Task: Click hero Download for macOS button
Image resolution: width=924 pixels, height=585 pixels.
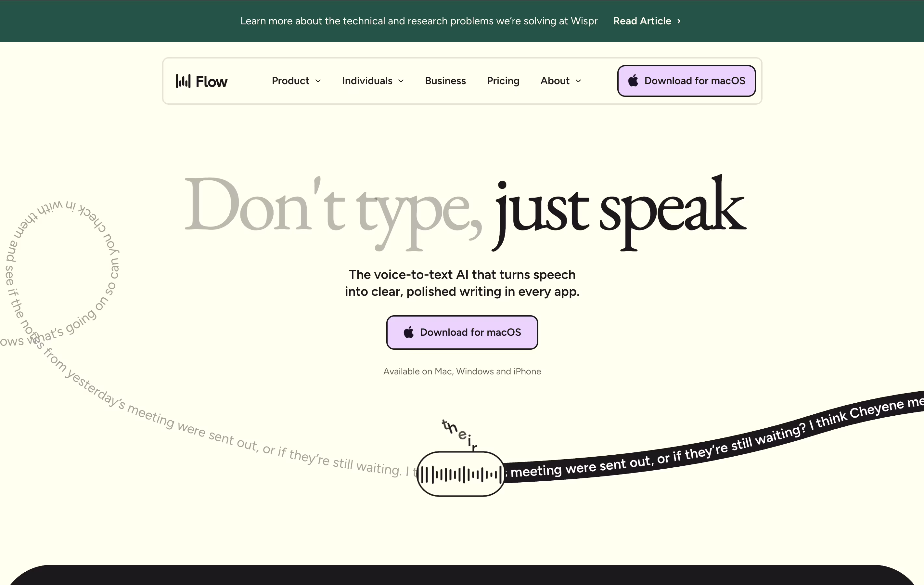Action: pos(462,332)
